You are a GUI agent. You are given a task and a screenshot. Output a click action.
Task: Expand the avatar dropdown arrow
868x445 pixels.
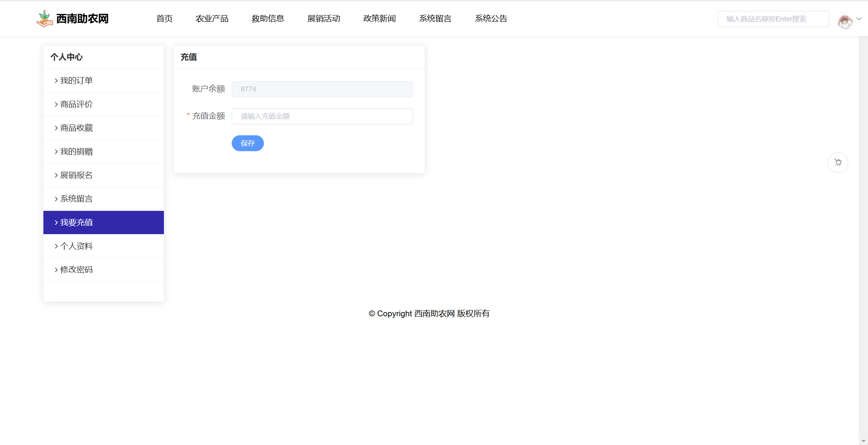[859, 19]
